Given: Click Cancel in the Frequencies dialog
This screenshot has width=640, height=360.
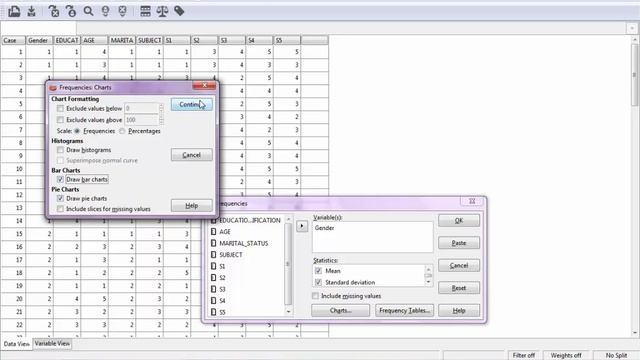Looking at the screenshot, I should tap(459, 265).
